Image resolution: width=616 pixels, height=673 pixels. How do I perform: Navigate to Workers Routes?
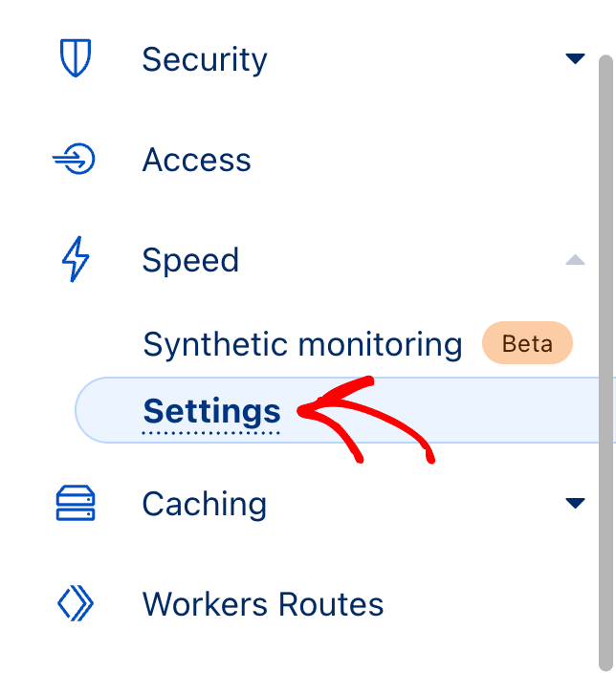coord(263,604)
